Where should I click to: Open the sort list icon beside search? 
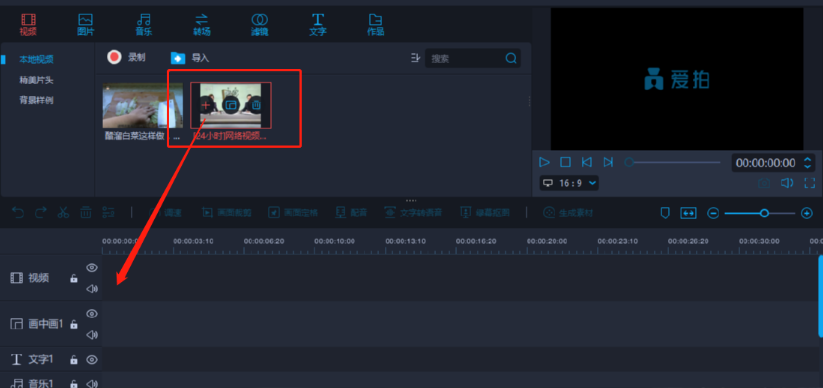[x=416, y=58]
